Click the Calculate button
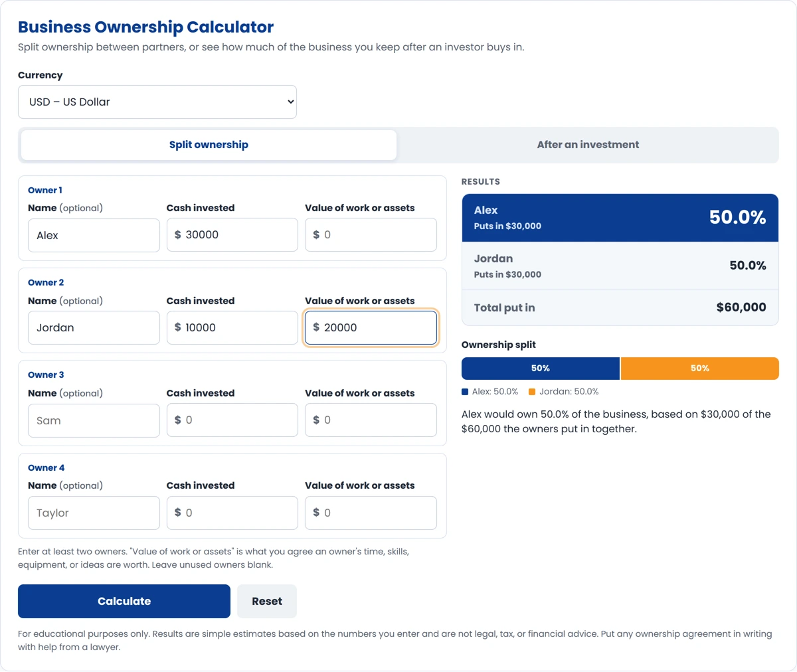 124,601
